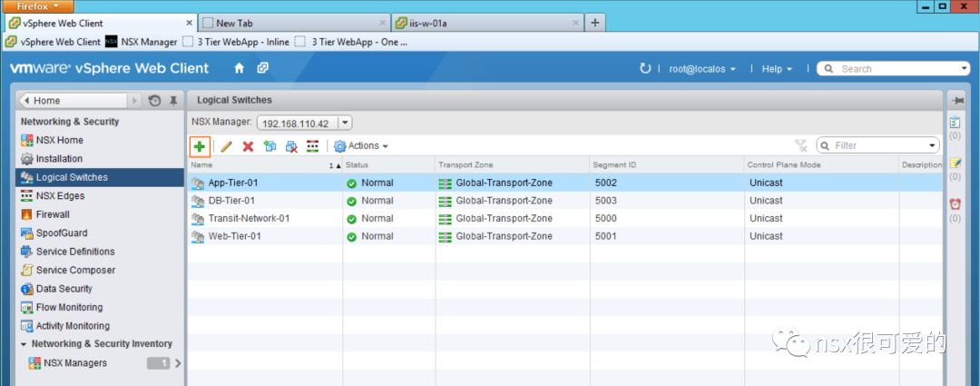This screenshot has height=386, width=980.
Task: Close the iis-w-01a browser tab
Action: click(x=575, y=23)
